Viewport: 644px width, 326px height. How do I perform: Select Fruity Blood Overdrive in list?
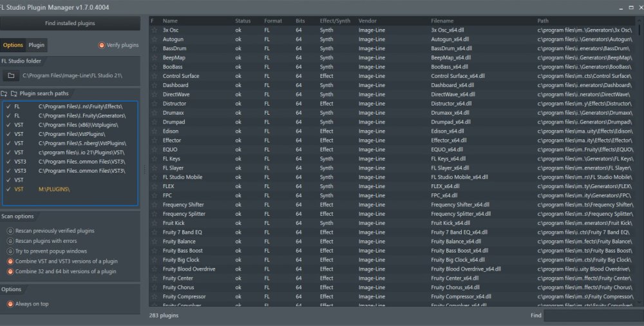(393, 269)
